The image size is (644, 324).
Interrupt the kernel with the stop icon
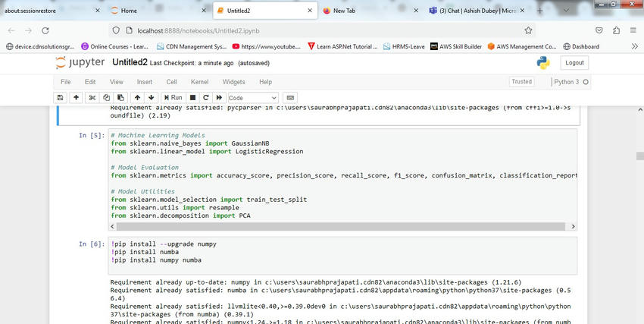click(192, 98)
